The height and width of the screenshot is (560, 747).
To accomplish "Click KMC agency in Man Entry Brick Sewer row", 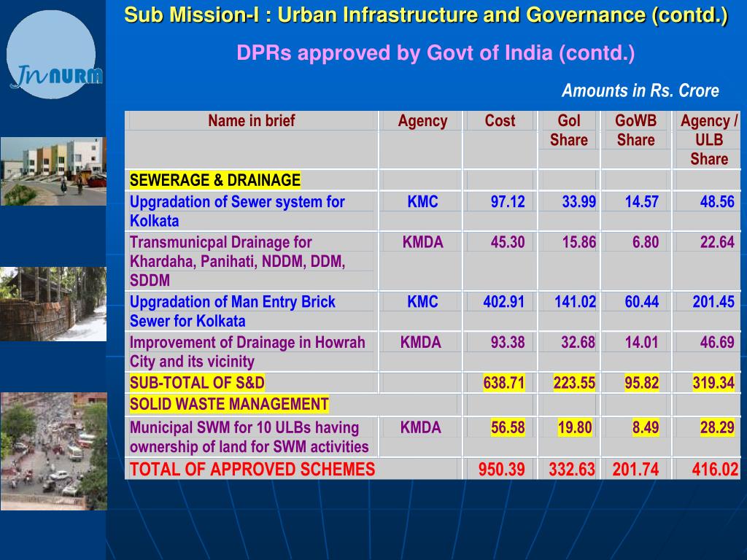I will tap(422, 302).
